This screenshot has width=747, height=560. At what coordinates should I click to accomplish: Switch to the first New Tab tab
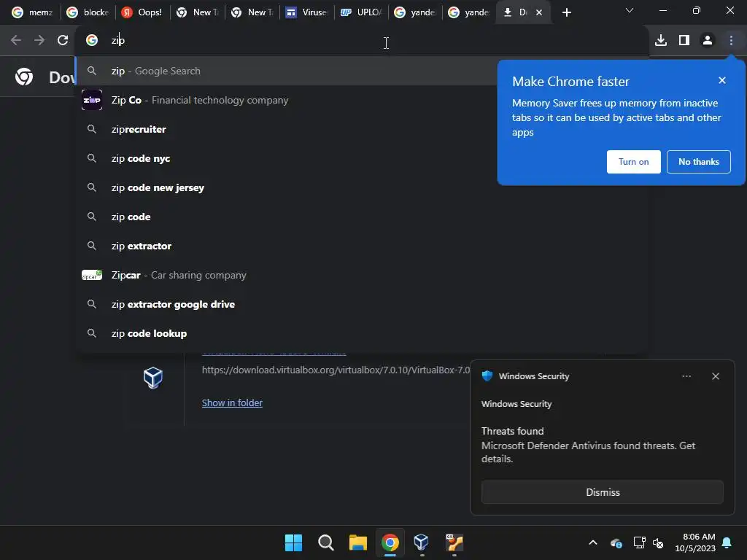(197, 12)
